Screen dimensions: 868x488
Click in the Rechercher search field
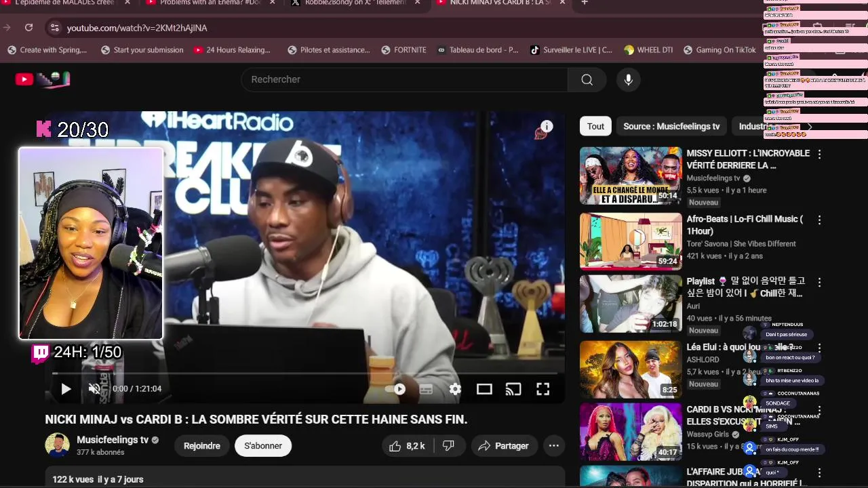point(404,79)
